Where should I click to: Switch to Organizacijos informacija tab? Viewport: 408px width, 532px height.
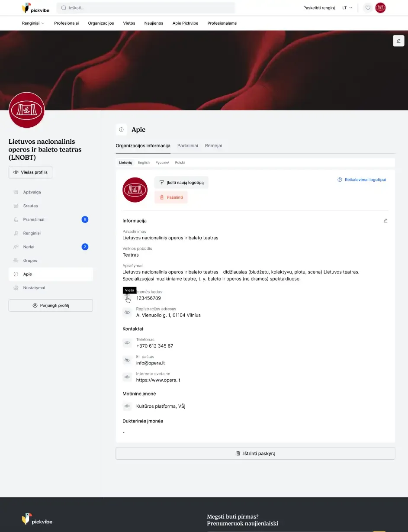coord(143,146)
